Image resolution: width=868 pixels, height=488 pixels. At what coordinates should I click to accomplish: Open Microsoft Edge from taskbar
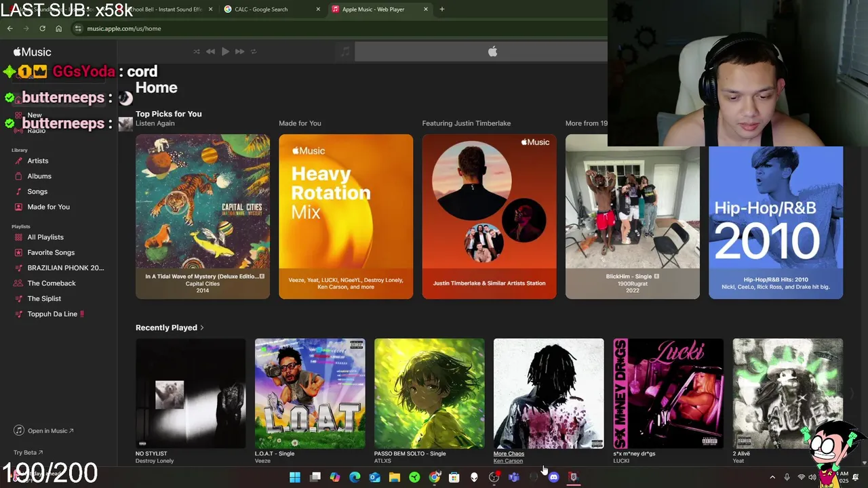pos(355,477)
